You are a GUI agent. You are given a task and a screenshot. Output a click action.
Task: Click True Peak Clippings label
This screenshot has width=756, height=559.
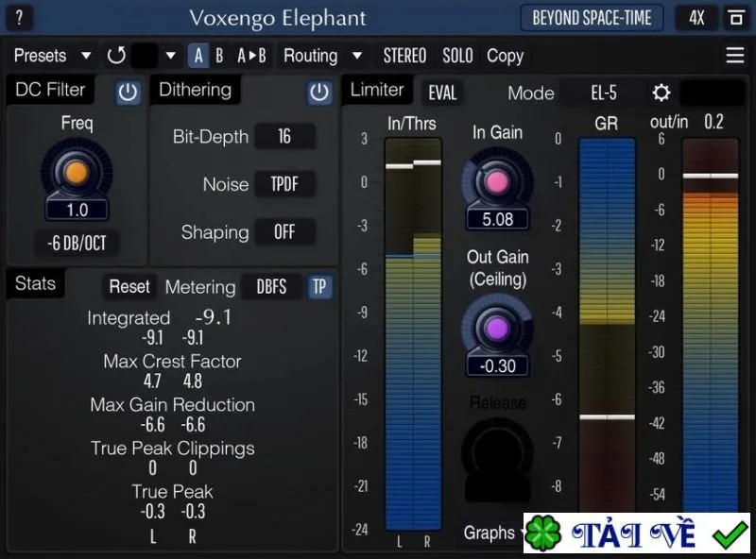(x=173, y=449)
